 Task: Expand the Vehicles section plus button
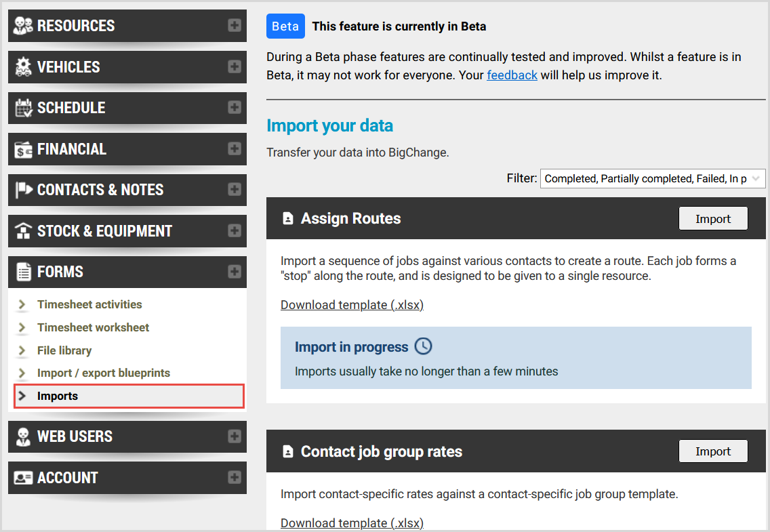click(x=235, y=67)
